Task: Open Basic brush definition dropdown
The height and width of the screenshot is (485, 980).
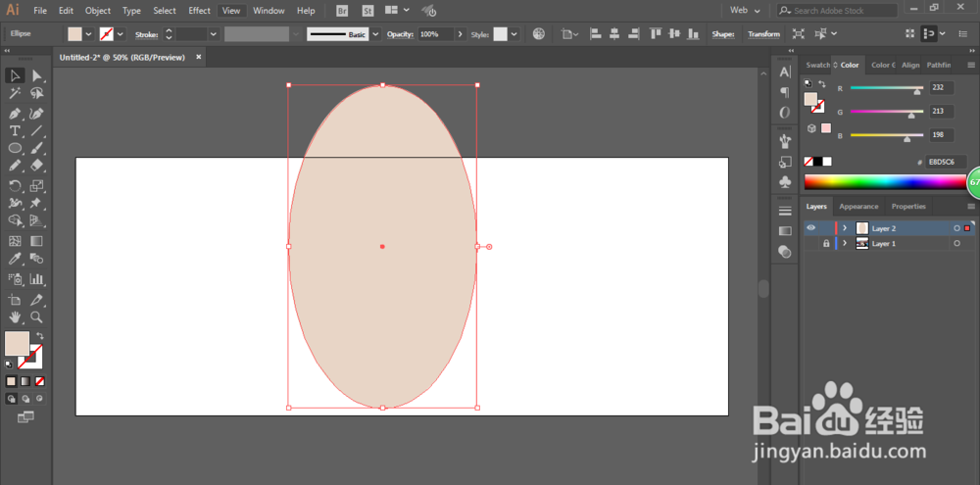Action: [x=376, y=34]
